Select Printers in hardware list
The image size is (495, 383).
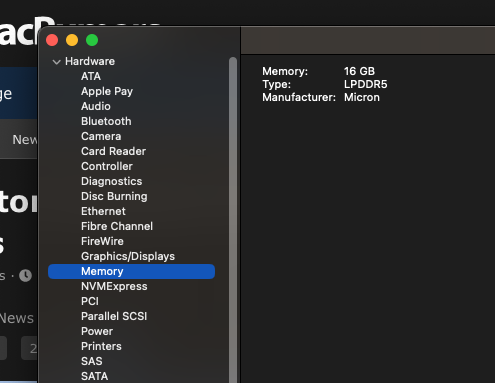pos(101,346)
